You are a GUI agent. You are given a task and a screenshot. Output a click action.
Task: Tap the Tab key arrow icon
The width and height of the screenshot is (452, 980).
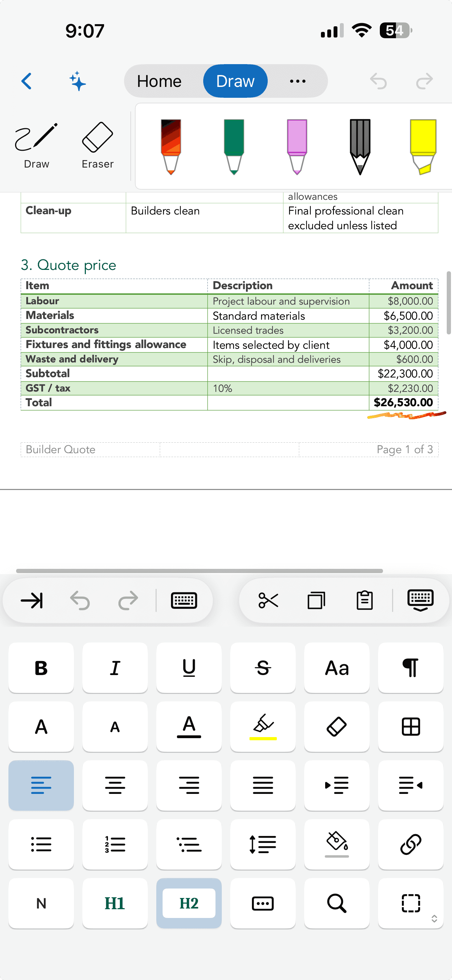pyautogui.click(x=32, y=601)
